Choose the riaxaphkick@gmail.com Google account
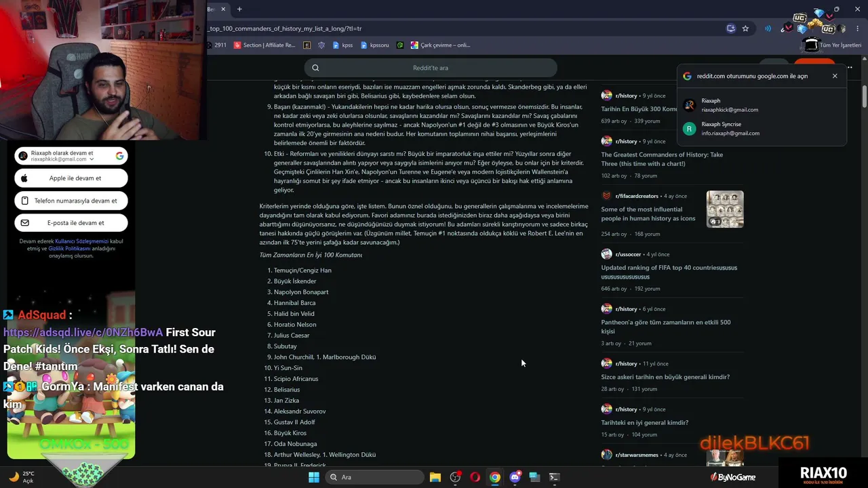This screenshot has width=868, height=488. [x=762, y=105]
